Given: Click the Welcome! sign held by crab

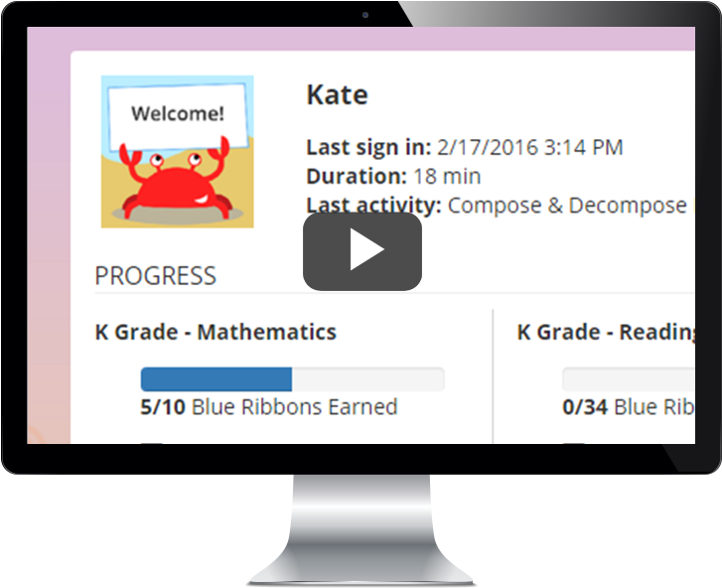Looking at the screenshot, I should point(178,115).
